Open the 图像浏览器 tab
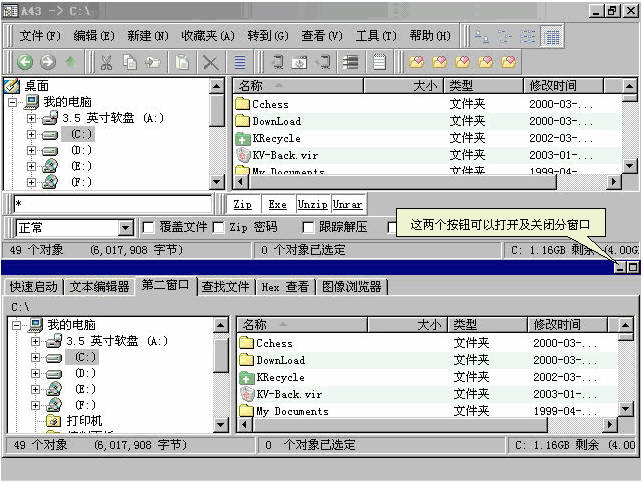Screen dimensions: 643x483 click(x=351, y=287)
